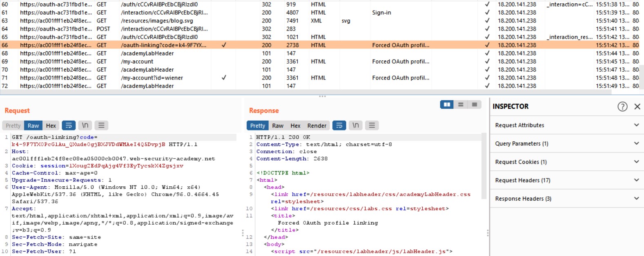Click 'Forced OAuth profile linking' title text
The width and height of the screenshot is (644, 256).
pyautogui.click(x=328, y=223)
